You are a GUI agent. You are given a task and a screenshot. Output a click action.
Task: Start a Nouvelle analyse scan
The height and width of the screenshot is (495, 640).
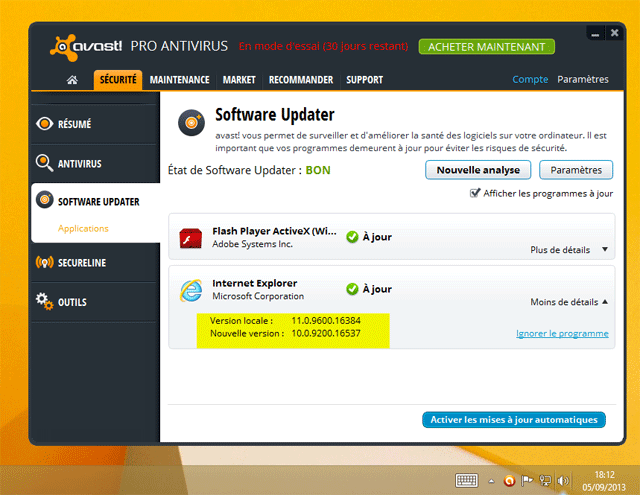[478, 170]
